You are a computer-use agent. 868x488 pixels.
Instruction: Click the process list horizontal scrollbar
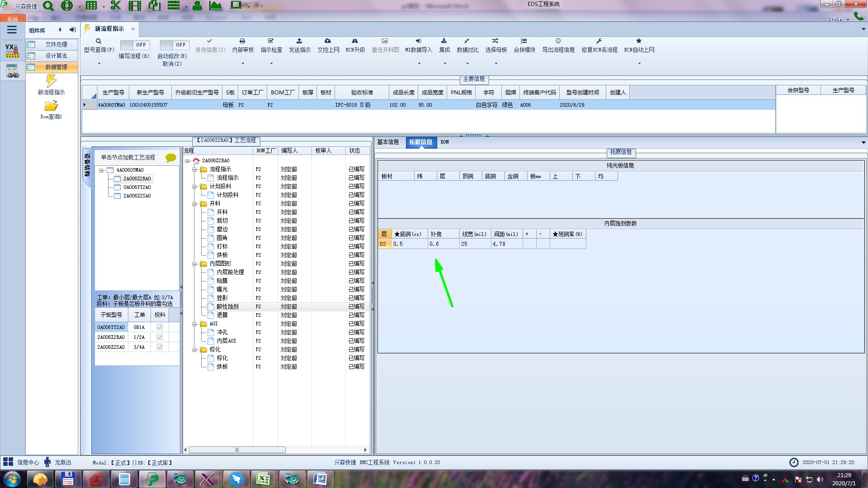click(x=237, y=450)
